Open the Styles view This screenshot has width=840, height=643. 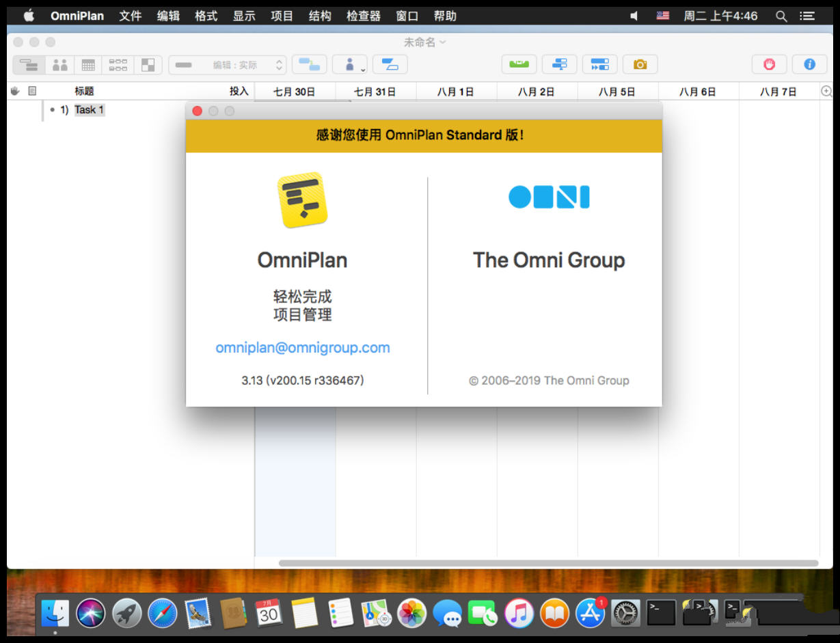[x=148, y=65]
